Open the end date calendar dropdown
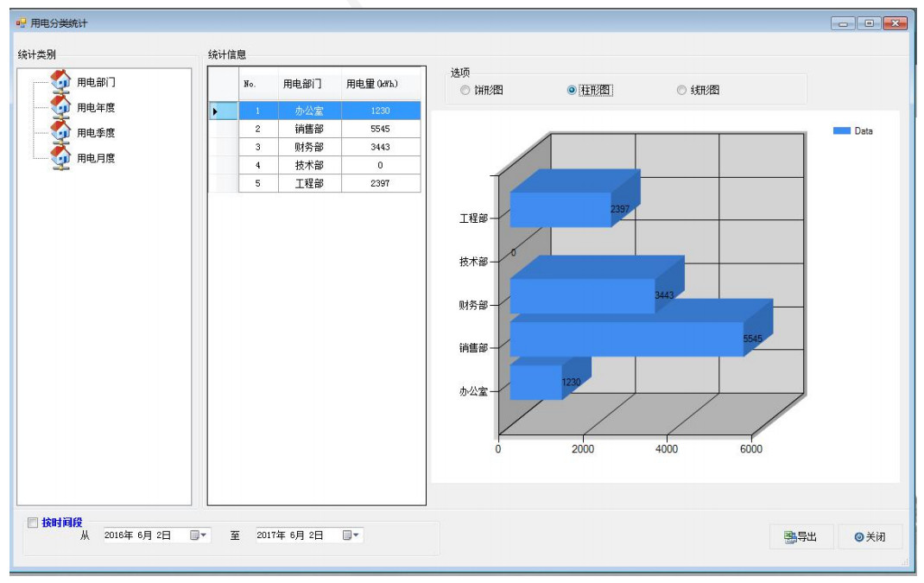The height and width of the screenshot is (583, 924). 351,535
